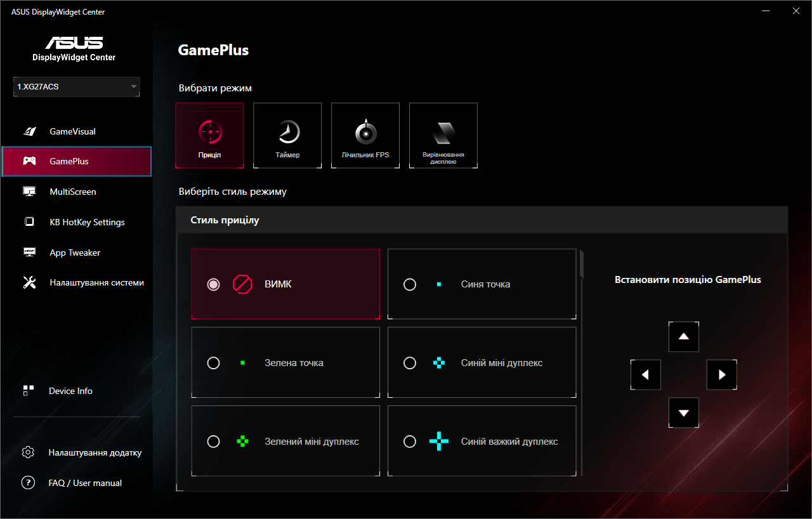Click the KB HotKey Settings icon
This screenshot has width=812, height=519.
29,222
